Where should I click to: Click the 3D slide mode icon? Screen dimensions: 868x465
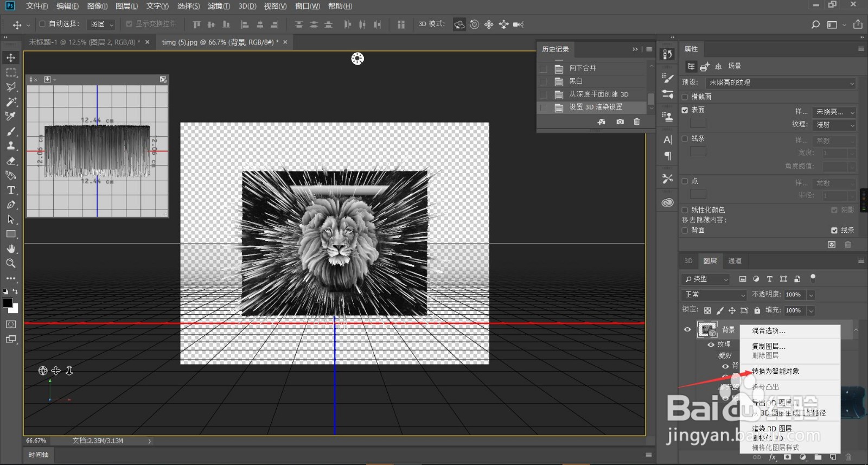coord(503,24)
